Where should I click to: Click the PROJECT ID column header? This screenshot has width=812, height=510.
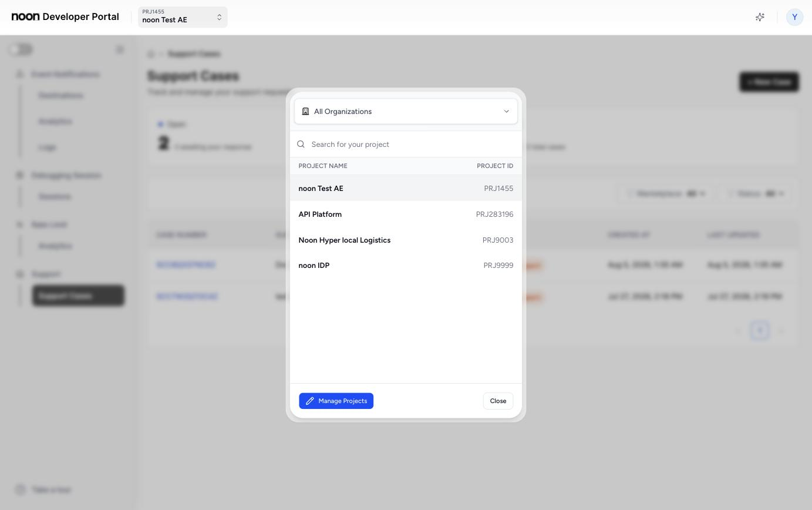pyautogui.click(x=495, y=166)
